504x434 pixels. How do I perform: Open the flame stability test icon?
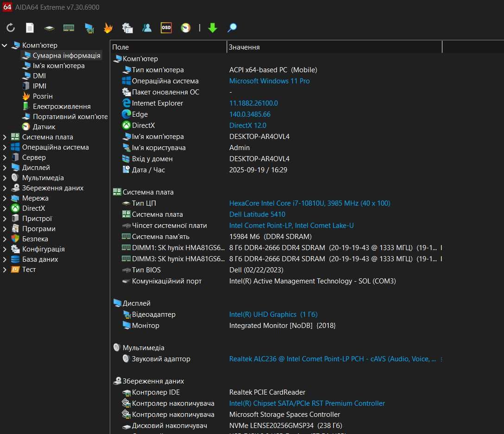108,28
